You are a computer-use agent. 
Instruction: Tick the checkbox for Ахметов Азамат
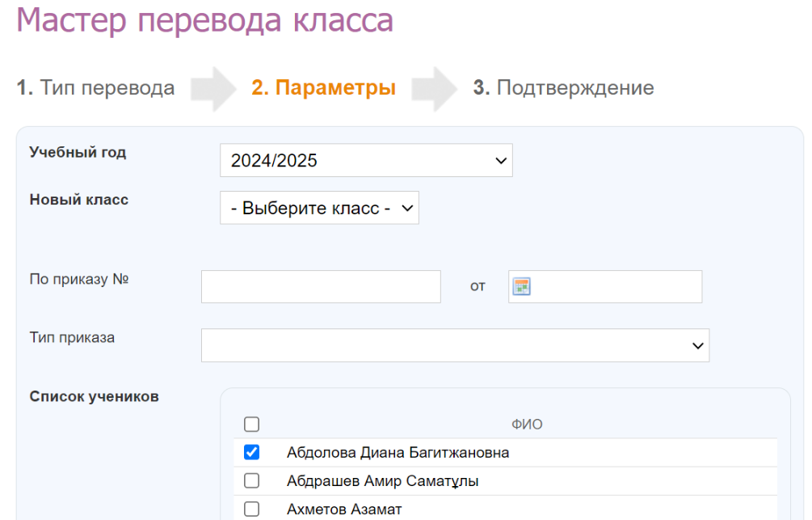pos(251,509)
